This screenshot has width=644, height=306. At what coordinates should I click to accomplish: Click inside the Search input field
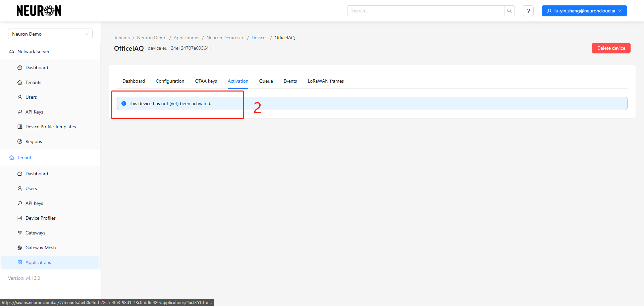point(426,11)
